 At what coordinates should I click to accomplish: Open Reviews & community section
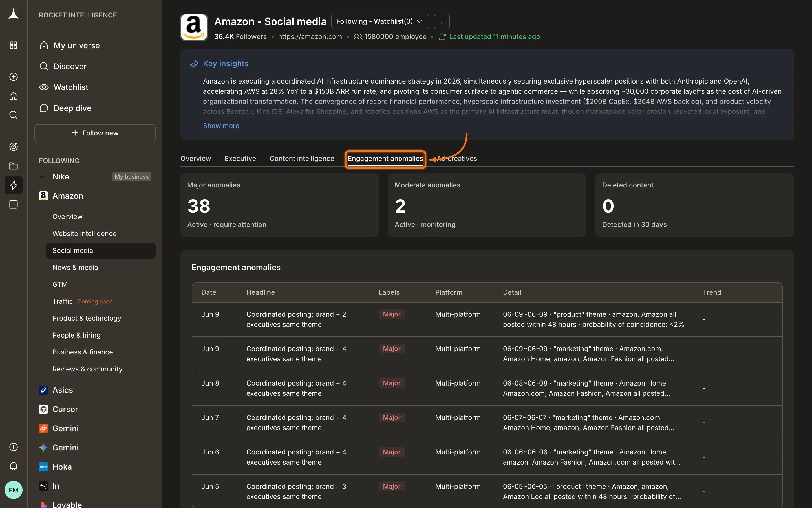pos(87,369)
